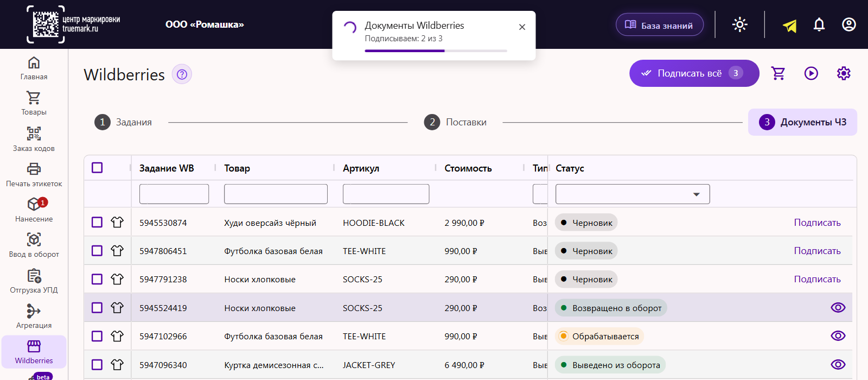This screenshot has width=868, height=380.
Task: Click the help question mark beside Wildberries
Action: [x=182, y=74]
